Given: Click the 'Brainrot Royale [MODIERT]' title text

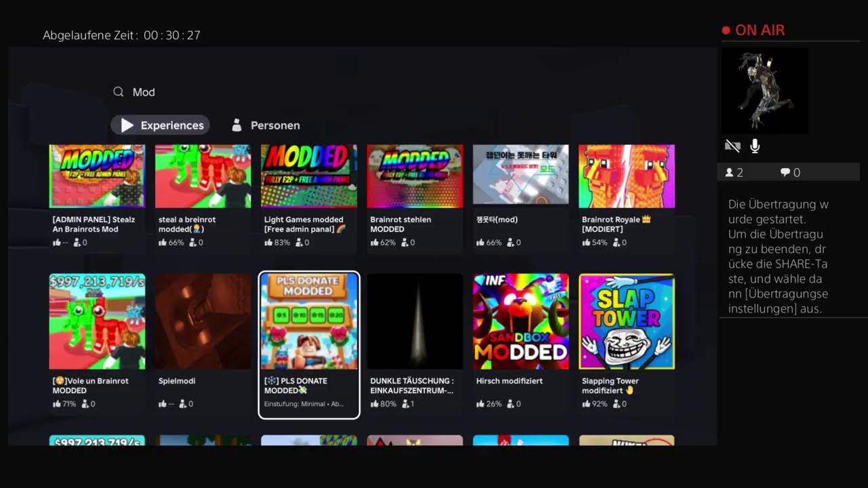Looking at the screenshot, I should point(616,224).
